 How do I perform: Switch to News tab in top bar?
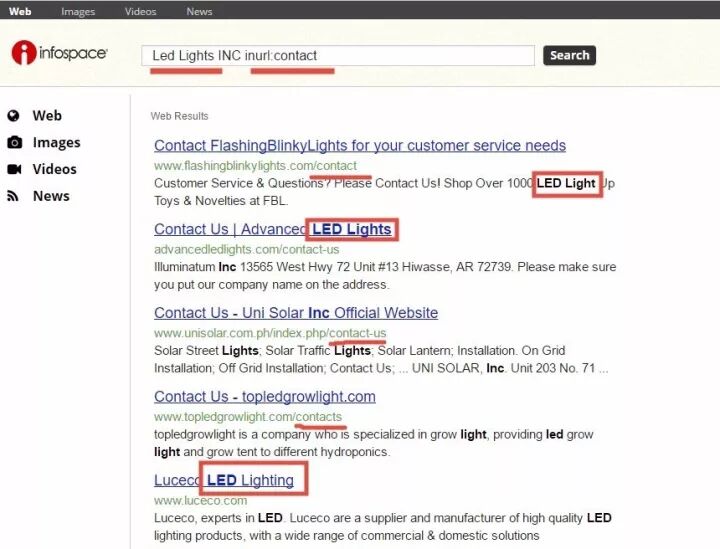pyautogui.click(x=199, y=11)
